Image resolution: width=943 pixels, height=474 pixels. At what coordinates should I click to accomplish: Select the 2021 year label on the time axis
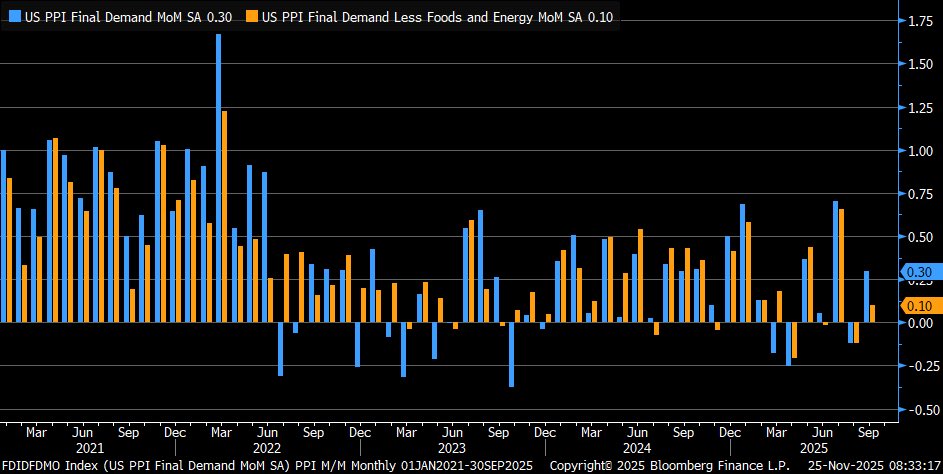pyautogui.click(x=90, y=449)
